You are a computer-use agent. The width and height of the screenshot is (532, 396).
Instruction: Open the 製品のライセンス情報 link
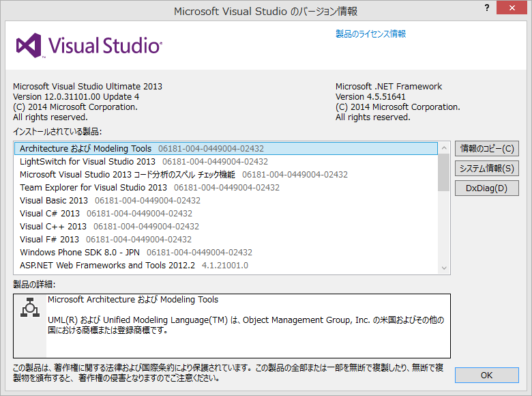370,33
